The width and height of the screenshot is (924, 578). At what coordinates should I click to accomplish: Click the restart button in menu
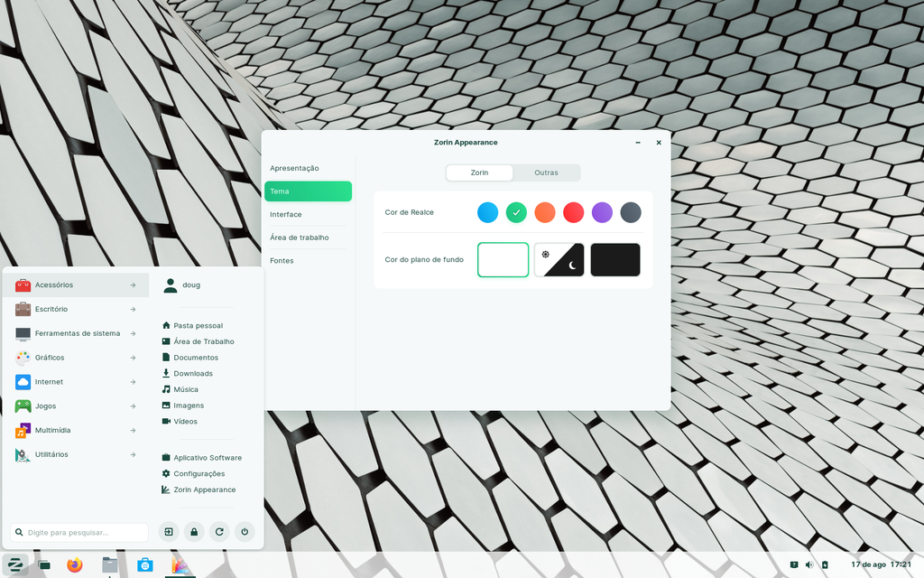pos(219,532)
